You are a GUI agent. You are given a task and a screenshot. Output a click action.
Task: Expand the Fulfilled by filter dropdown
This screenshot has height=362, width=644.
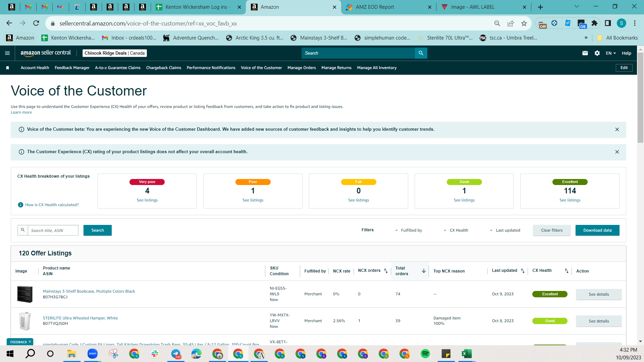click(x=408, y=230)
